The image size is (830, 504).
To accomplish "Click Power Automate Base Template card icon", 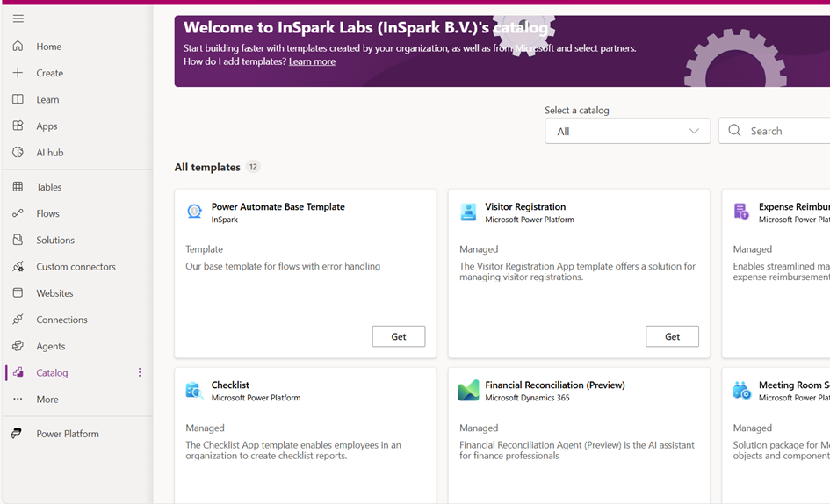I will point(195,212).
